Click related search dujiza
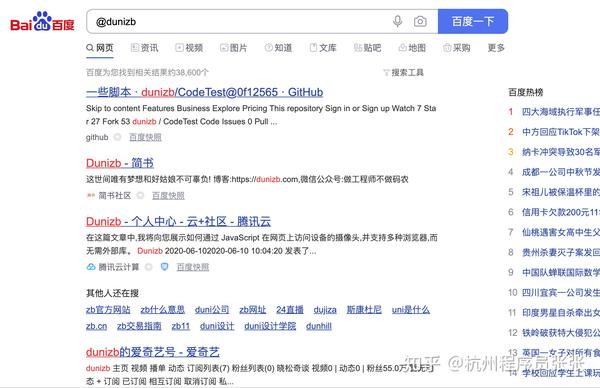Image resolution: width=600 pixels, height=388 pixels. tap(325, 310)
